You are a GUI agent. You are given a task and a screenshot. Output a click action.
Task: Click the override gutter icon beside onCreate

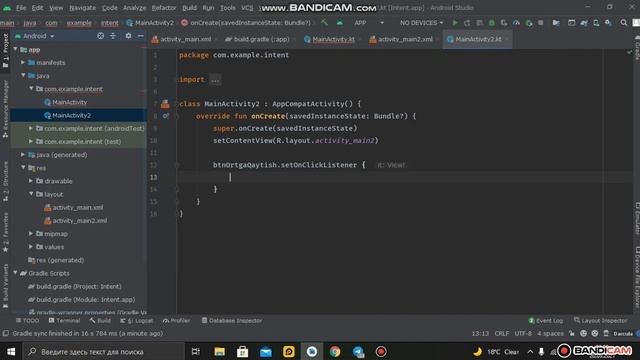[x=165, y=116]
